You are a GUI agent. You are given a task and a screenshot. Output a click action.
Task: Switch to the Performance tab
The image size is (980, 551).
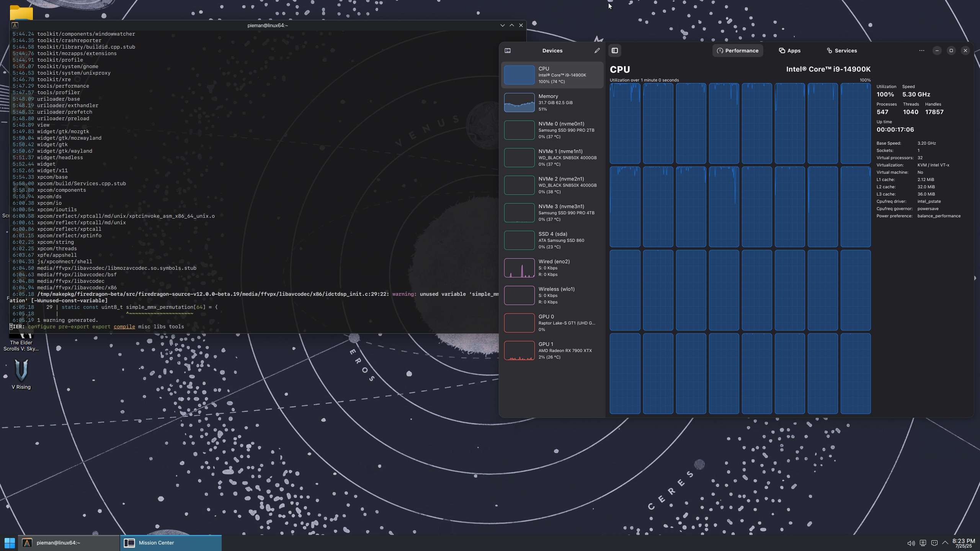pyautogui.click(x=738, y=51)
